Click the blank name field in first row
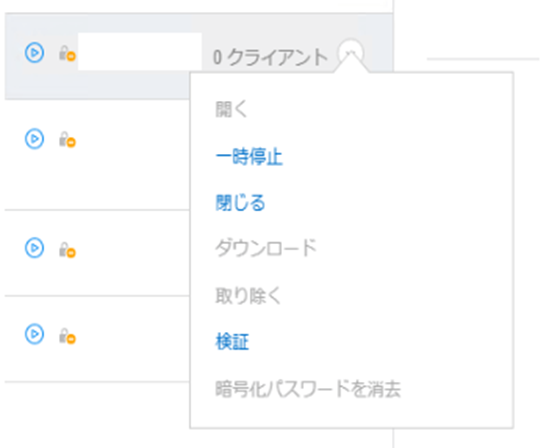 click(x=140, y=51)
